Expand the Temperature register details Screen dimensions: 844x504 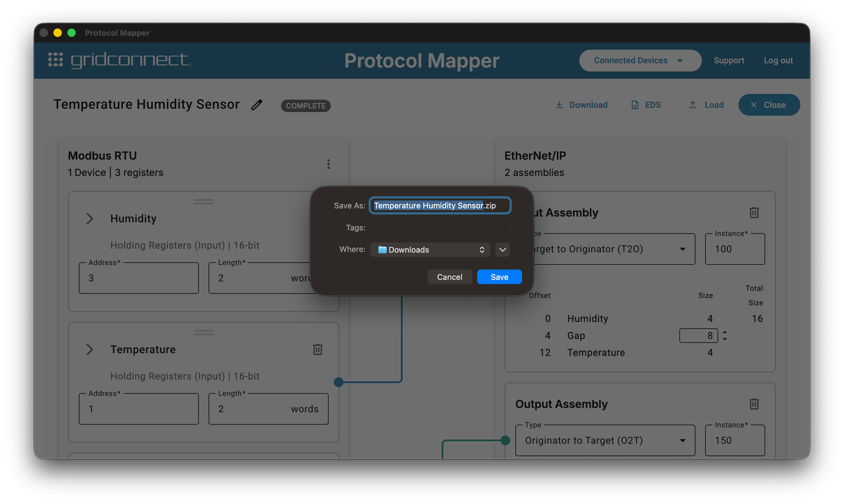[x=89, y=350]
